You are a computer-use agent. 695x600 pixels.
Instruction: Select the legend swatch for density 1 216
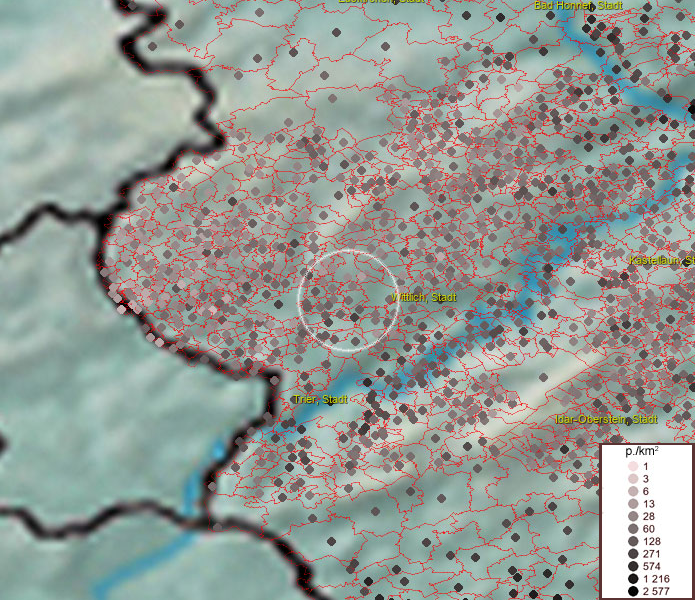pos(633,579)
